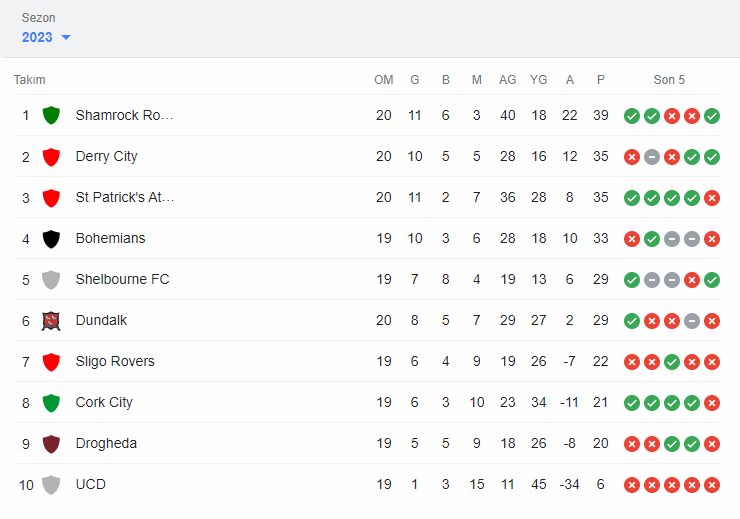Click Drogheda maroon shield crest

pos(51,443)
